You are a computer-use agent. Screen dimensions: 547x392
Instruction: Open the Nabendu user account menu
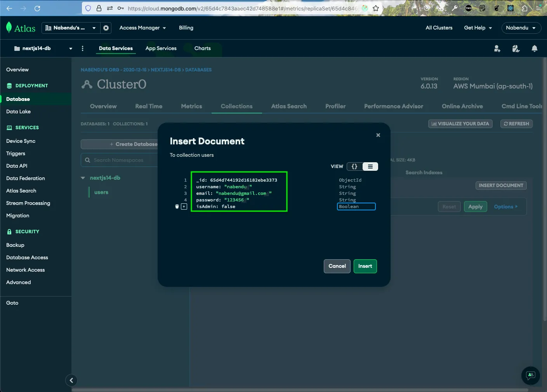click(521, 28)
